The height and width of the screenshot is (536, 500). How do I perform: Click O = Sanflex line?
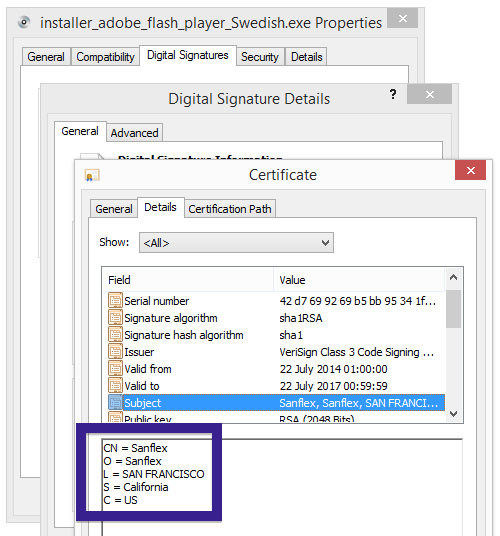132,461
